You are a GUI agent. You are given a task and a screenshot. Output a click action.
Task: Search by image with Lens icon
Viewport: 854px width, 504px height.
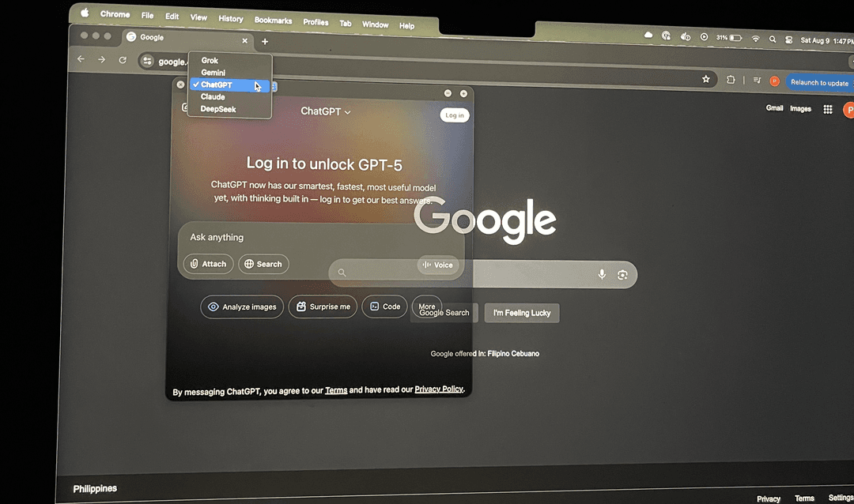tap(622, 275)
